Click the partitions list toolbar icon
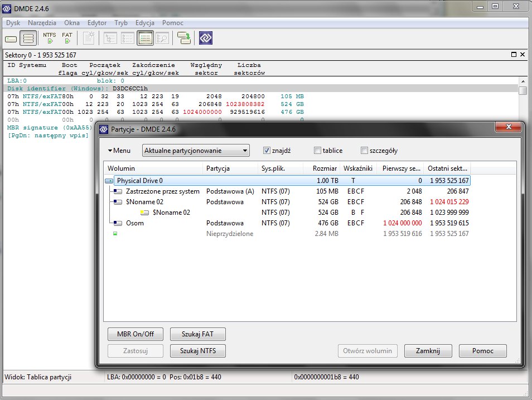The width and height of the screenshot is (532, 400). pos(28,38)
